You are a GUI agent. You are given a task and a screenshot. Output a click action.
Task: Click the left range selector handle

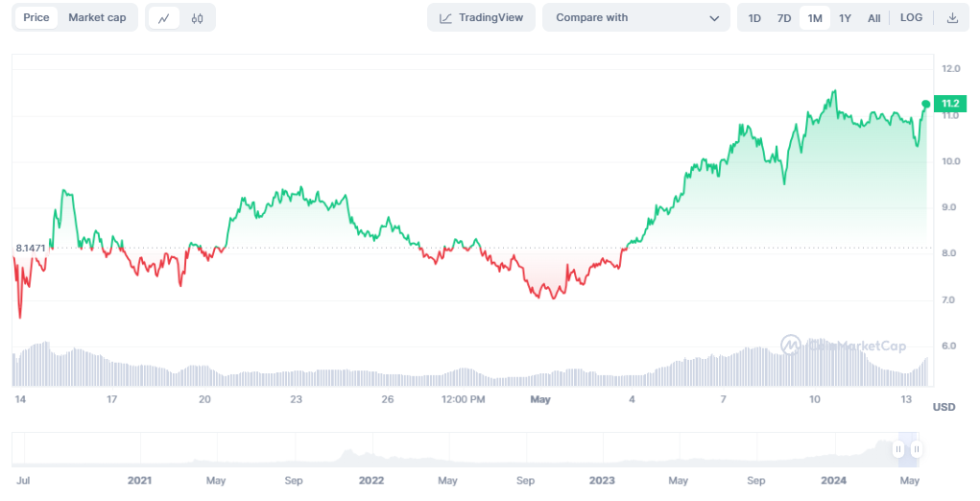pos(899,449)
